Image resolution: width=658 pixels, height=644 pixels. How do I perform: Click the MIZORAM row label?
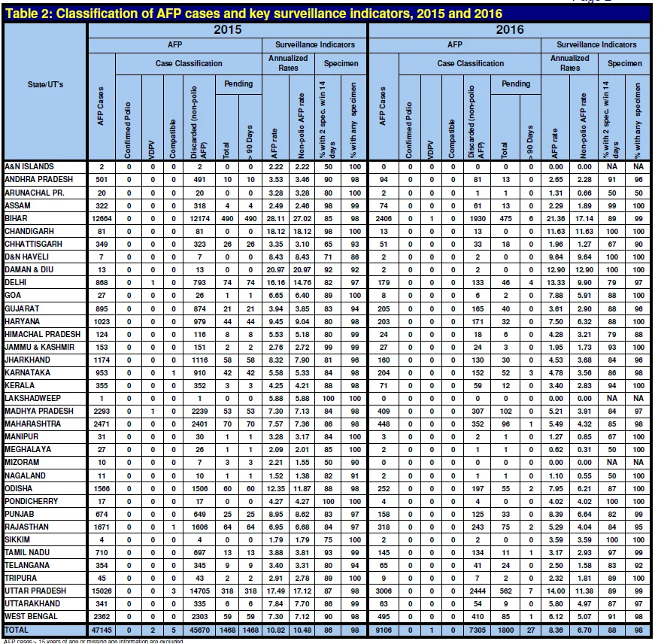(x=22, y=463)
